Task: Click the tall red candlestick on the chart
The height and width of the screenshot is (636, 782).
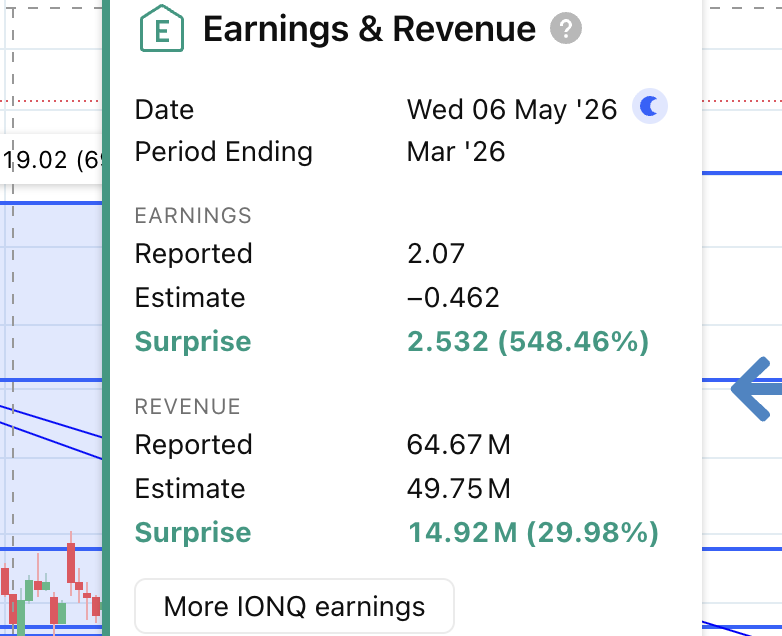Action: click(71, 563)
